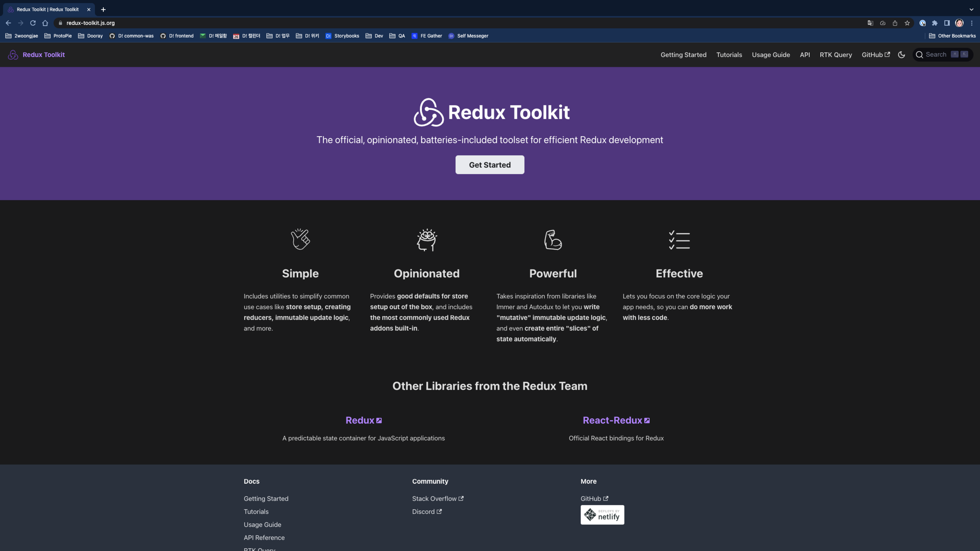Viewport: 980px width, 551px height.
Task: Open a new tab with the plus icon
Action: click(103, 9)
